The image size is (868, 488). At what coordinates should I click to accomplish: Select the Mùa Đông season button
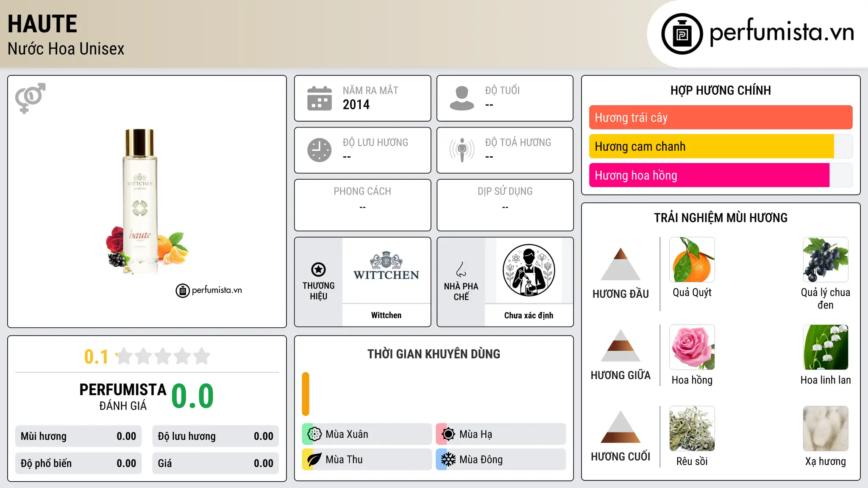pos(501,460)
